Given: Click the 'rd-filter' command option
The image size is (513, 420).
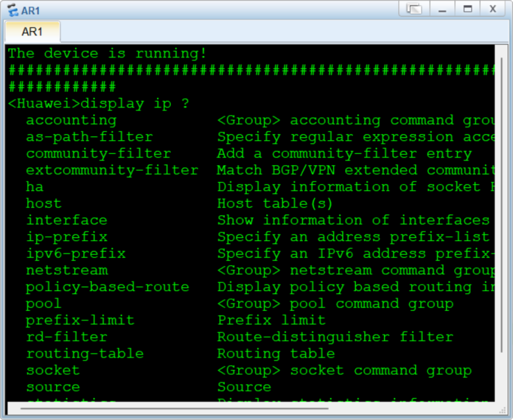Looking at the screenshot, I should point(67,337).
